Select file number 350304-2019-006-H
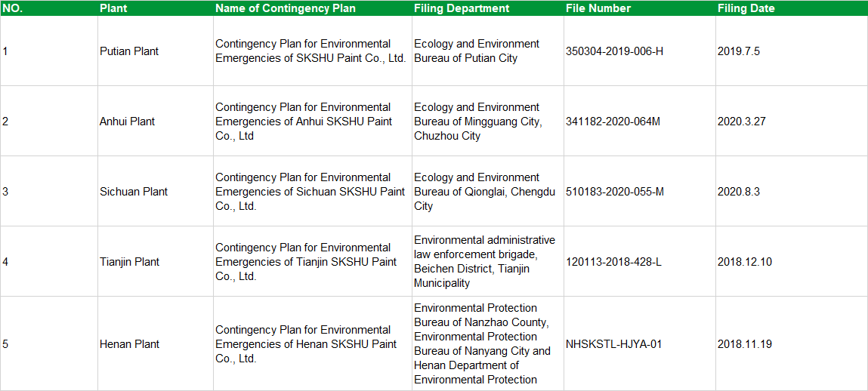868x391 pixels. (x=614, y=51)
